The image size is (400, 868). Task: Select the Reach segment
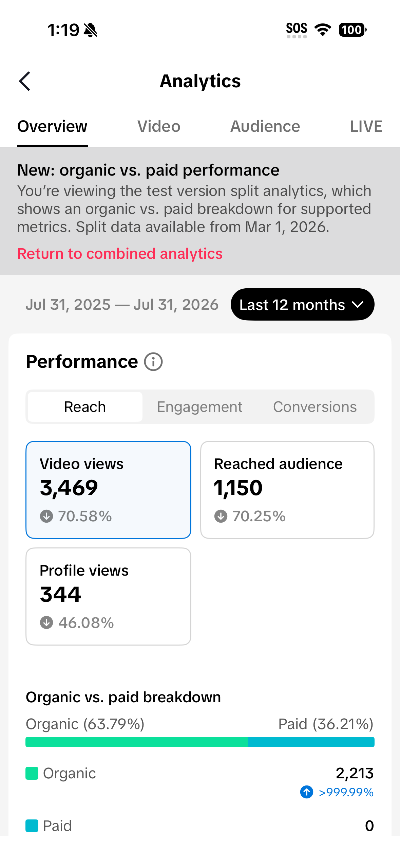tap(85, 406)
